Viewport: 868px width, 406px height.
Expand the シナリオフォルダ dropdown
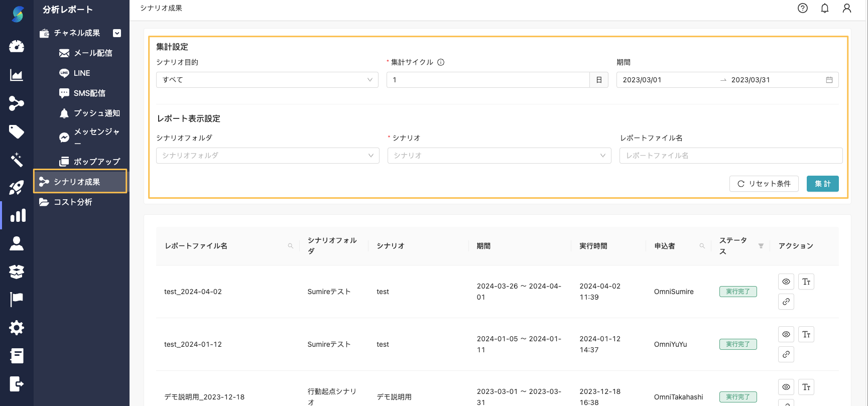tap(267, 156)
